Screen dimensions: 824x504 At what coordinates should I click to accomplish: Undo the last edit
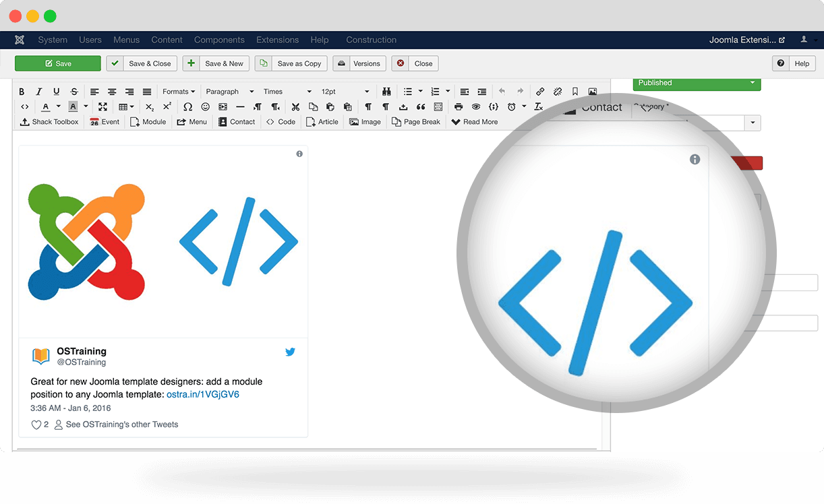502,91
